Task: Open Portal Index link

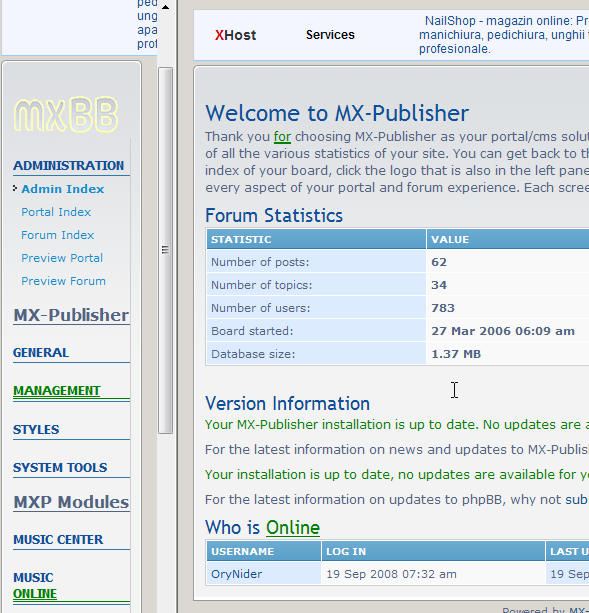Action: (x=56, y=212)
